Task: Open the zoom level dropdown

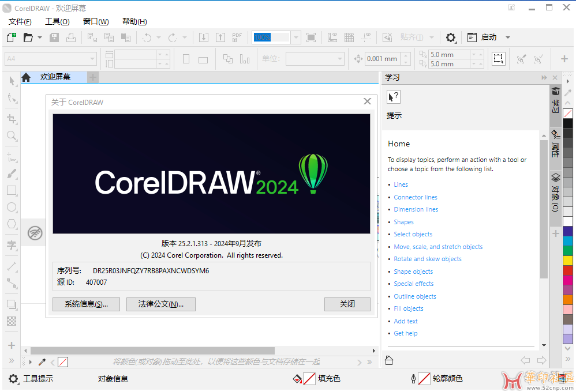Action: (296, 37)
